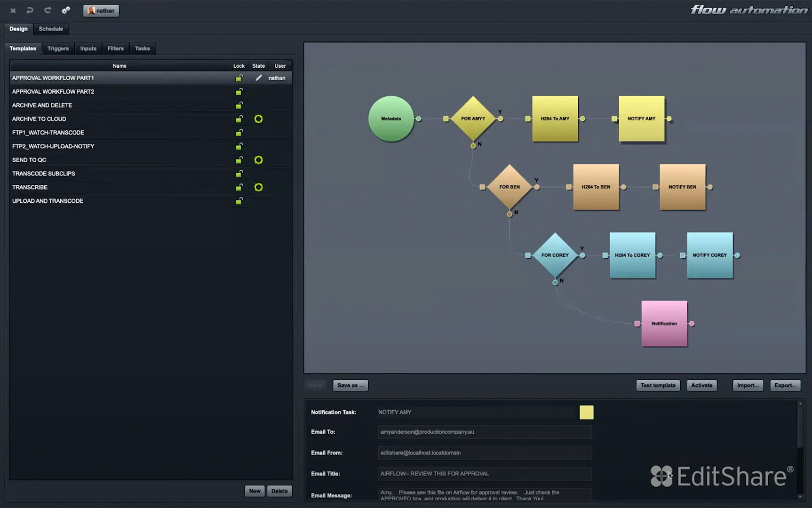812x508 pixels.
Task: Click the undo arrow icon
Action: (x=30, y=10)
